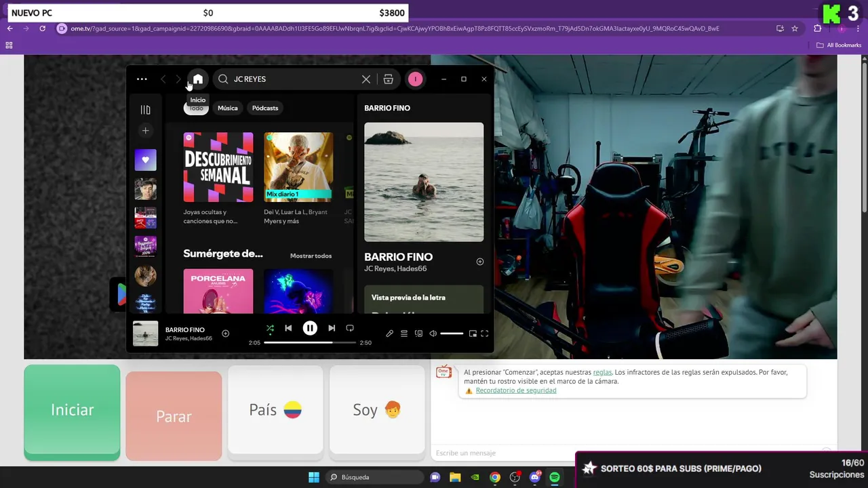Image resolution: width=868 pixels, height=488 pixels.
Task: Open NVIDIA app from taskbar
Action: point(475,477)
